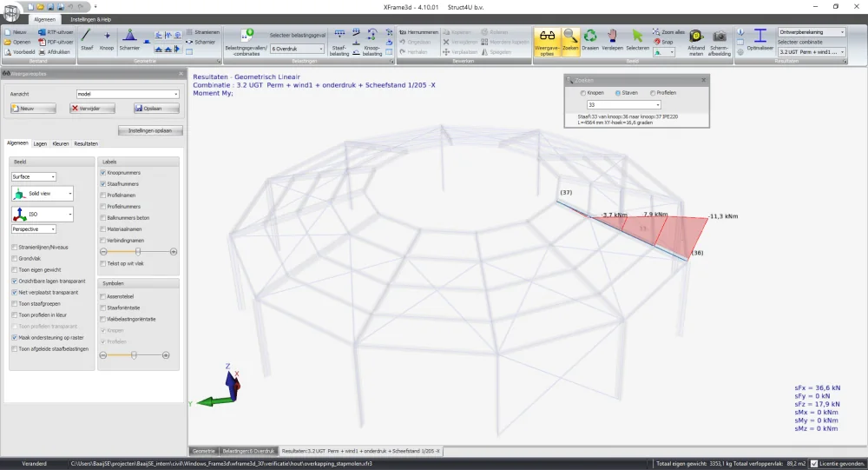Viewport: 868px width, 470px height.
Task: Open the Surface dropdown
Action: 34,177
